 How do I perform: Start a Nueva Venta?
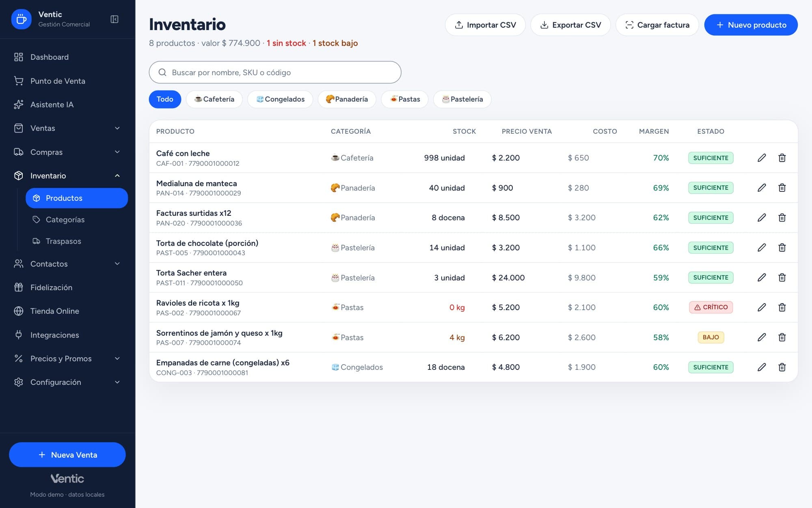(67, 455)
